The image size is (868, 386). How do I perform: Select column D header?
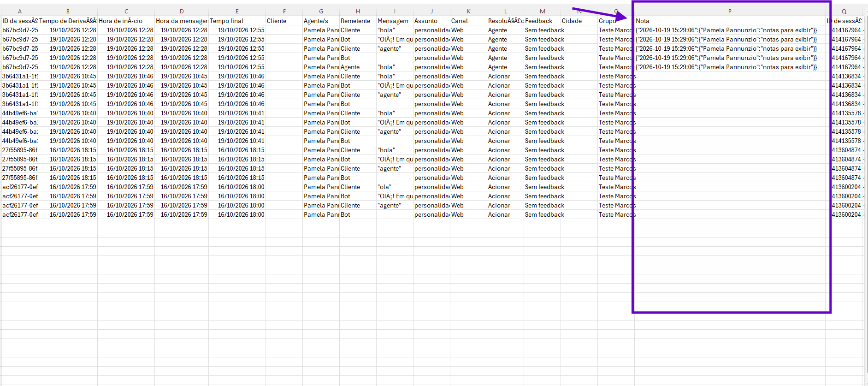tap(182, 11)
